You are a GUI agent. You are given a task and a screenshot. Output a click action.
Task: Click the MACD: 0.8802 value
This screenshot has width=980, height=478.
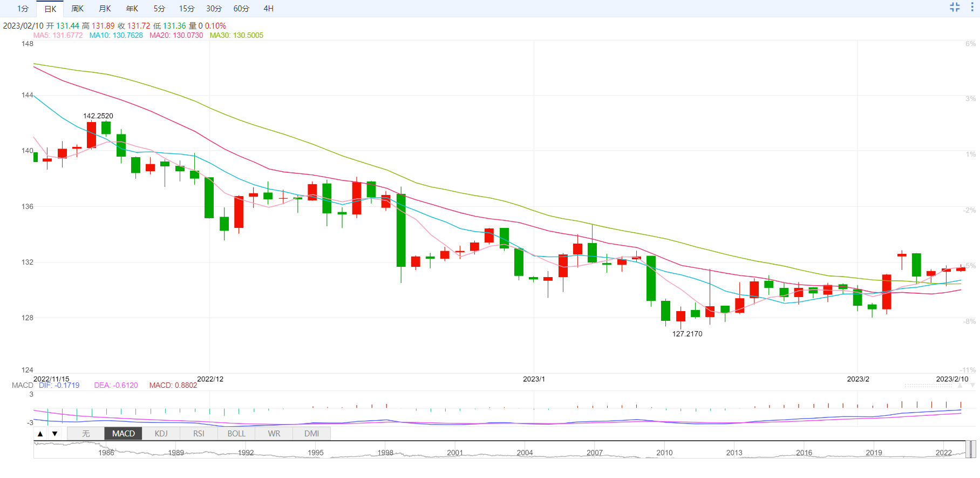point(173,385)
